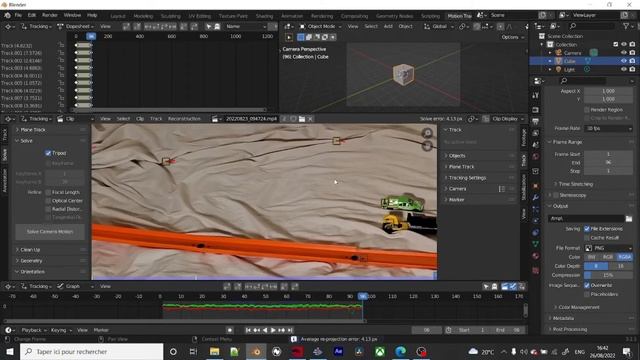This screenshot has width=640, height=360.
Task: Select BW color mode button
Action: click(591, 257)
